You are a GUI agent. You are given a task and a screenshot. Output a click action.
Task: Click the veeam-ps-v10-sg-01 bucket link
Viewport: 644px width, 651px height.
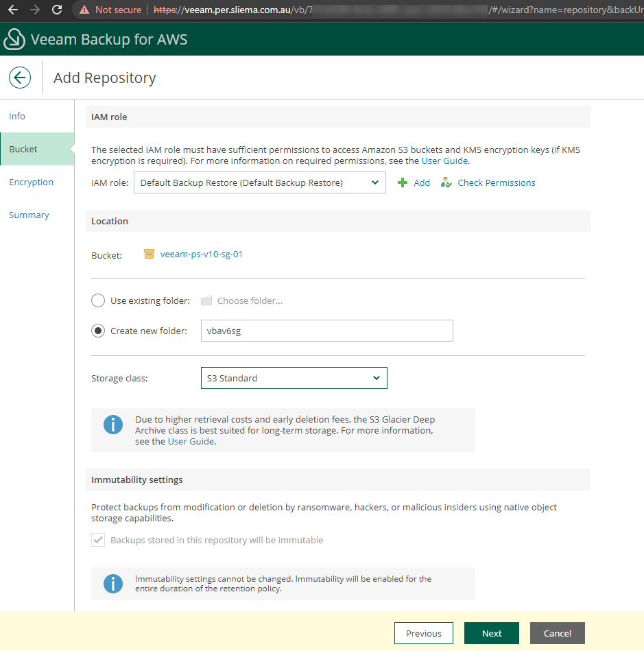(202, 254)
